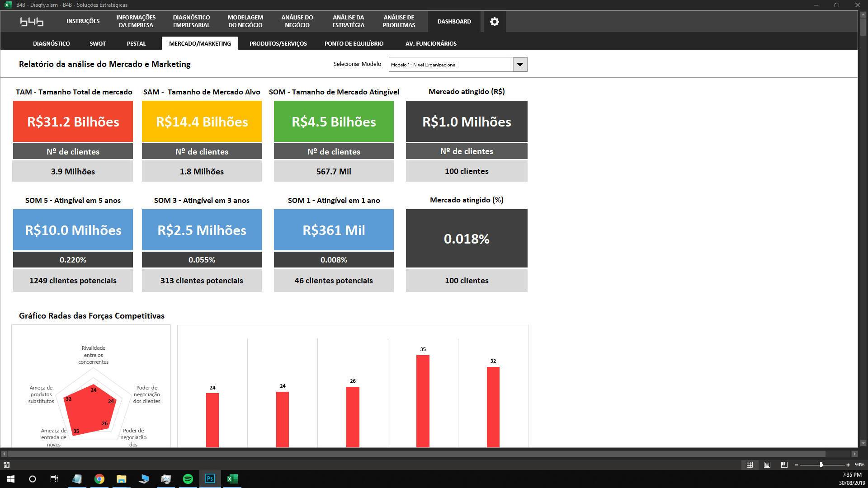This screenshot has width=868, height=488.
Task: Switch to Normal view in status bar
Action: click(750, 465)
